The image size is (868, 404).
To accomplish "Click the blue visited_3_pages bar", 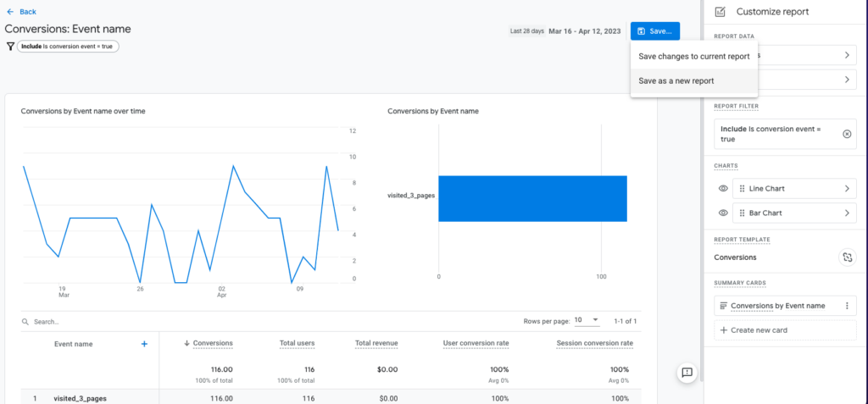I will tap(532, 199).
